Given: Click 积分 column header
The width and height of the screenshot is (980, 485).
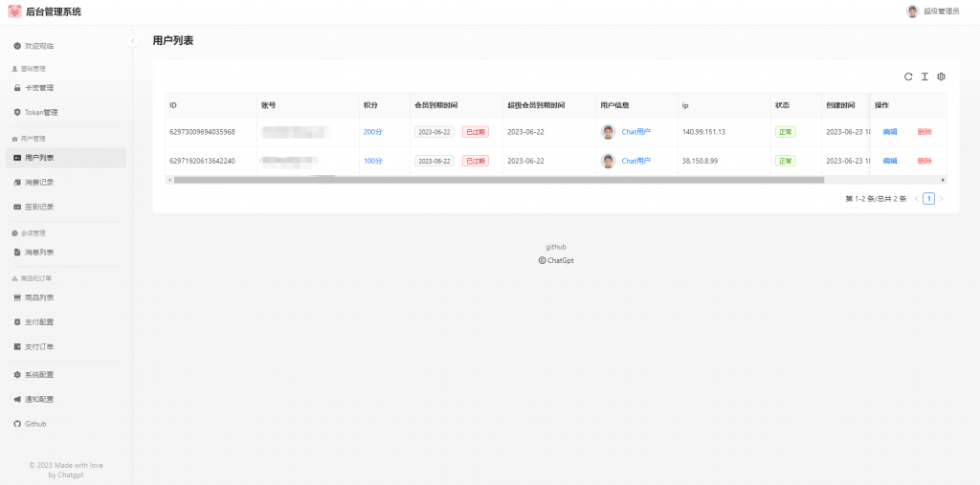Looking at the screenshot, I should point(385,105).
